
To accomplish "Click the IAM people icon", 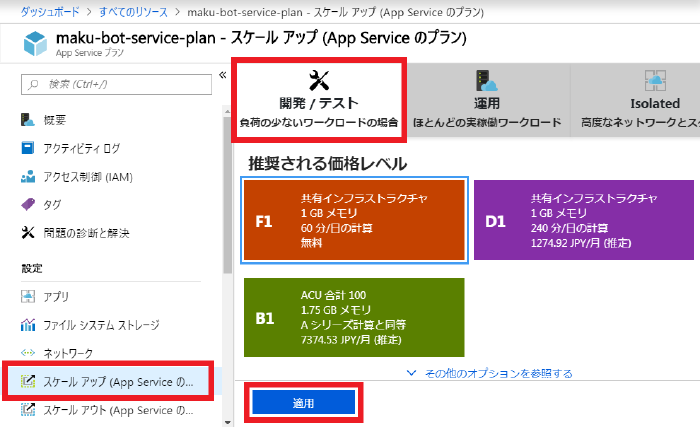I will [28, 176].
